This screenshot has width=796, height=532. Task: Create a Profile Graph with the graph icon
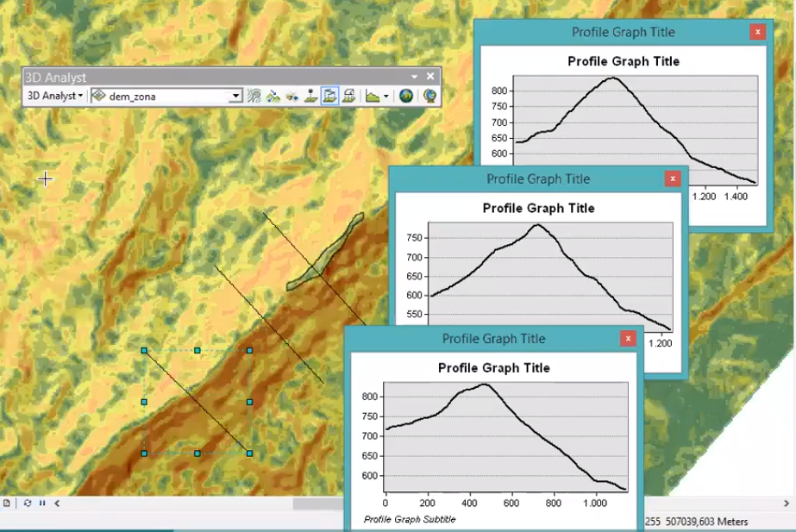tap(373, 97)
